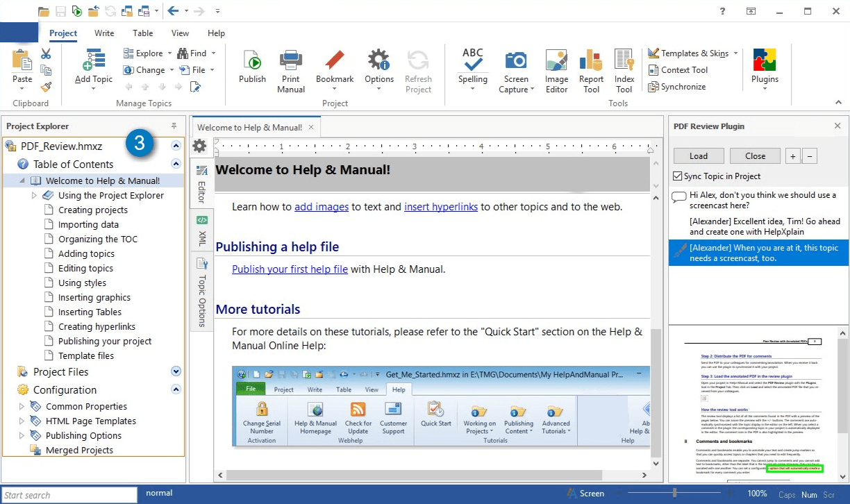Navigate back with the blue left arrow

(x=173, y=11)
